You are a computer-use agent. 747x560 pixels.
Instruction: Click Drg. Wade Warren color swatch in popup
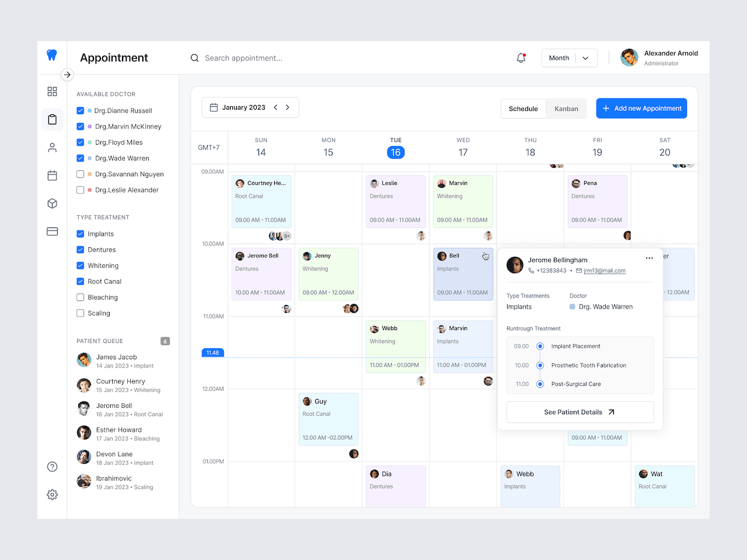pyautogui.click(x=573, y=307)
